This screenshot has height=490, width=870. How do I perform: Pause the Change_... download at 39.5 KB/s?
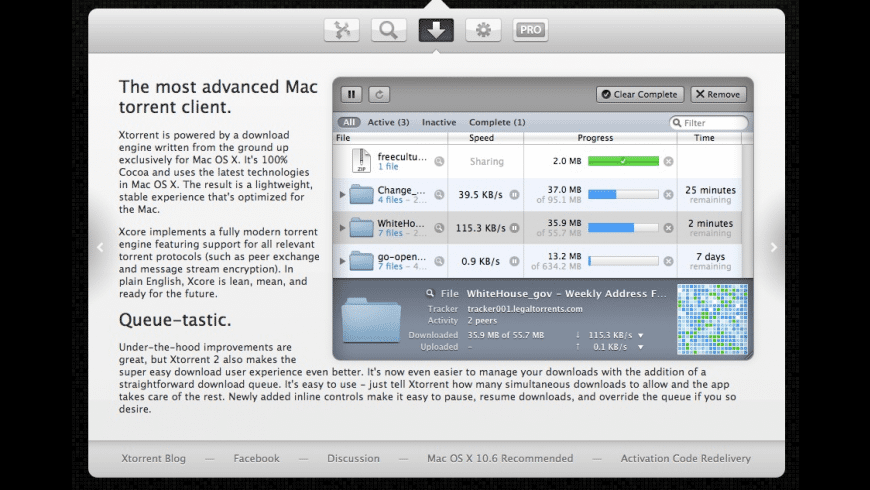515,195
